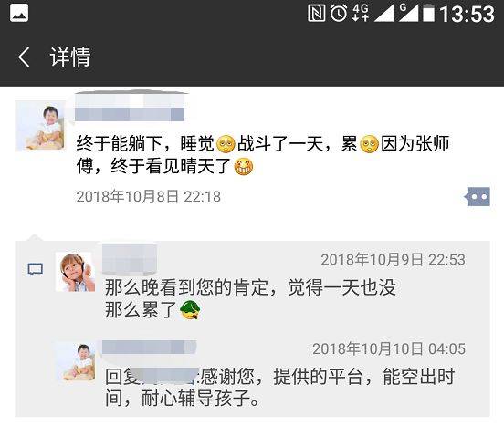Tap the post timestamp 2018年10月8日 22:18
Screen dimensions: 504x436
tap(149, 196)
